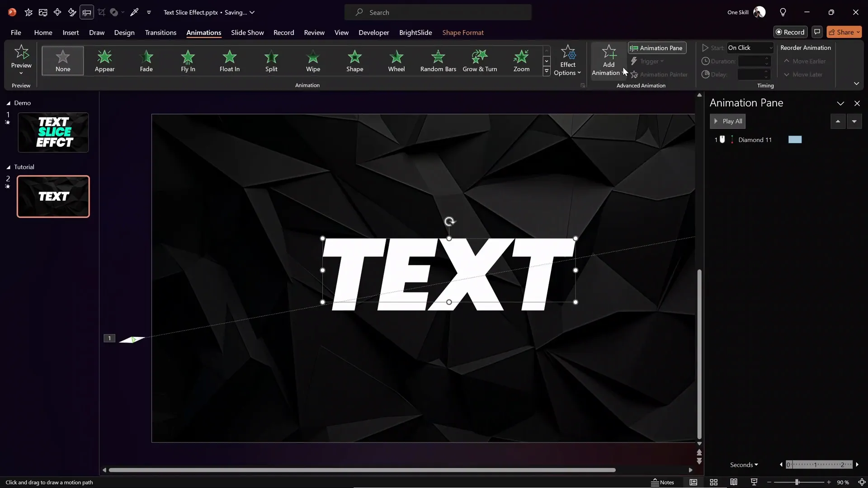Switch to the Home tab
Screen dimensions: 868x488
tap(43, 33)
